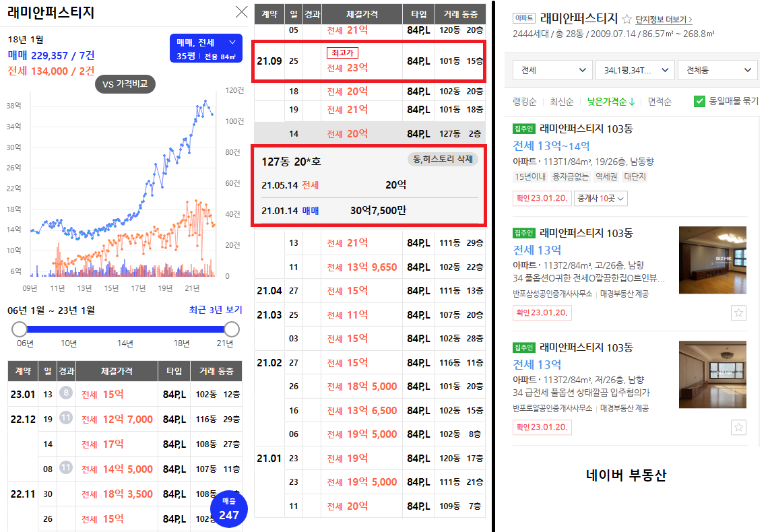Sort listings by 면적순
Screen dimensions: 770x532
tap(660, 102)
